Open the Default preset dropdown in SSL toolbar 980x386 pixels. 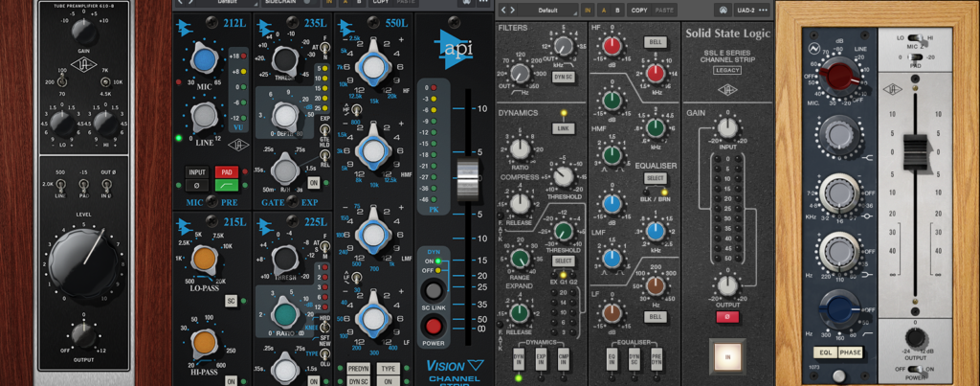click(x=548, y=10)
